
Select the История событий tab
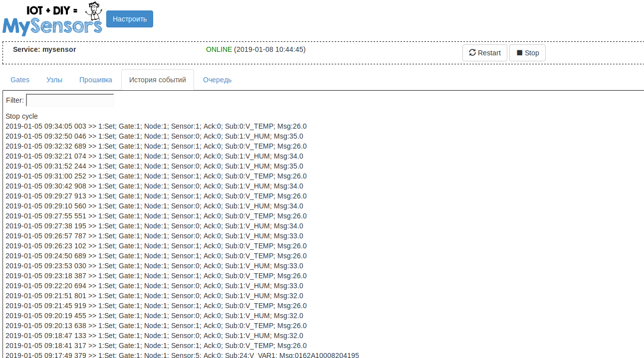pos(158,80)
